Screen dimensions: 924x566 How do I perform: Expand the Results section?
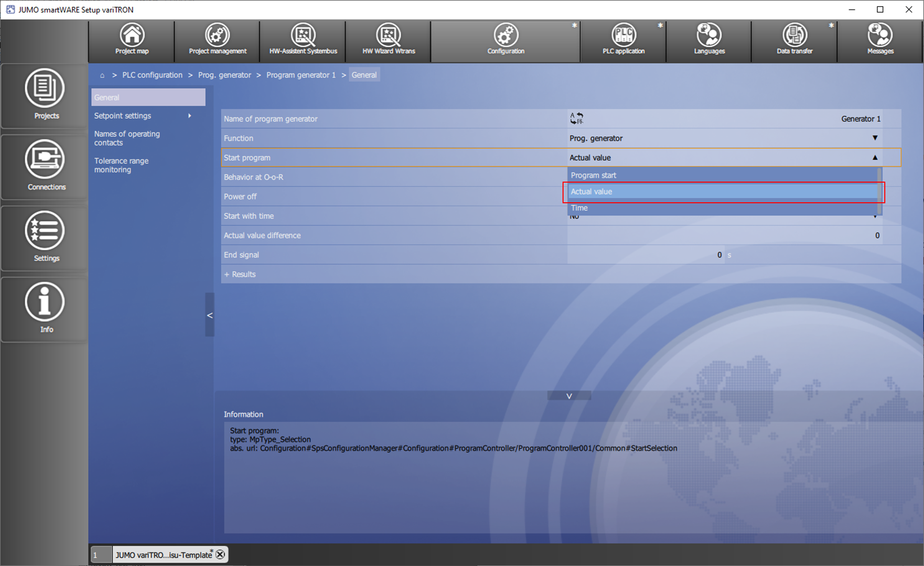click(x=240, y=274)
